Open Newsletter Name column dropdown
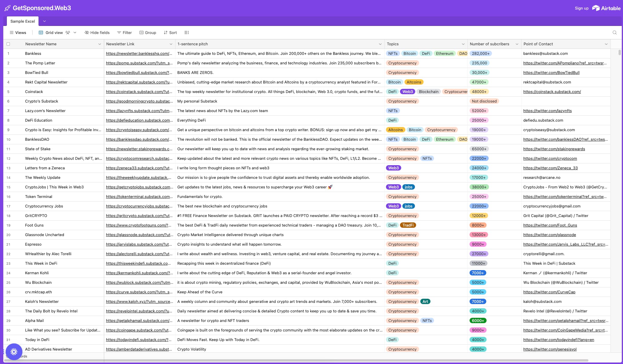This screenshot has width=623, height=364. [99, 44]
